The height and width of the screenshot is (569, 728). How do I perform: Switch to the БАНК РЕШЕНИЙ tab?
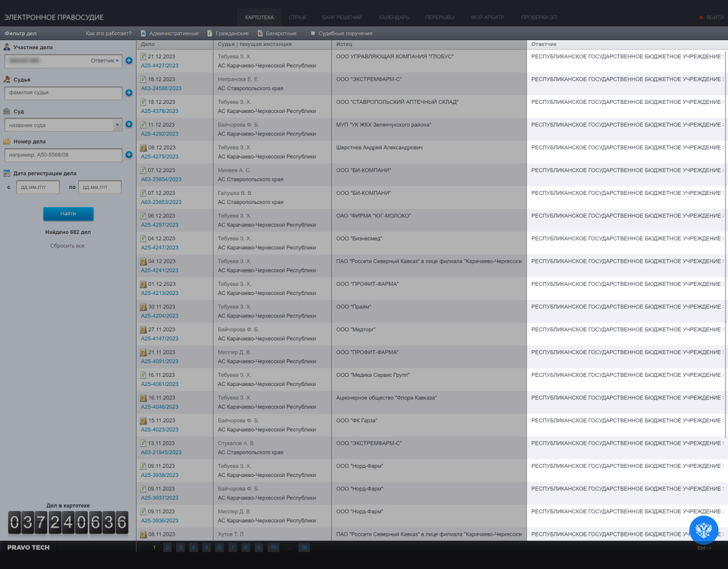[x=342, y=18]
